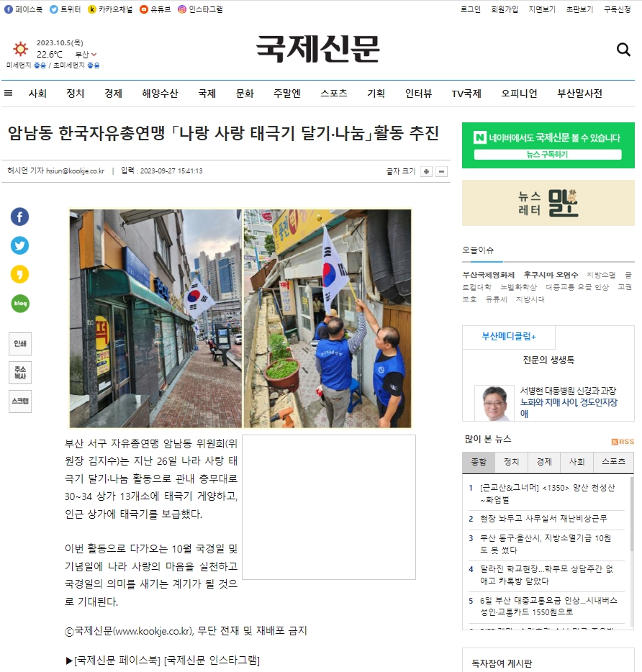
Task: Open the search magnifier icon
Action: [x=623, y=50]
